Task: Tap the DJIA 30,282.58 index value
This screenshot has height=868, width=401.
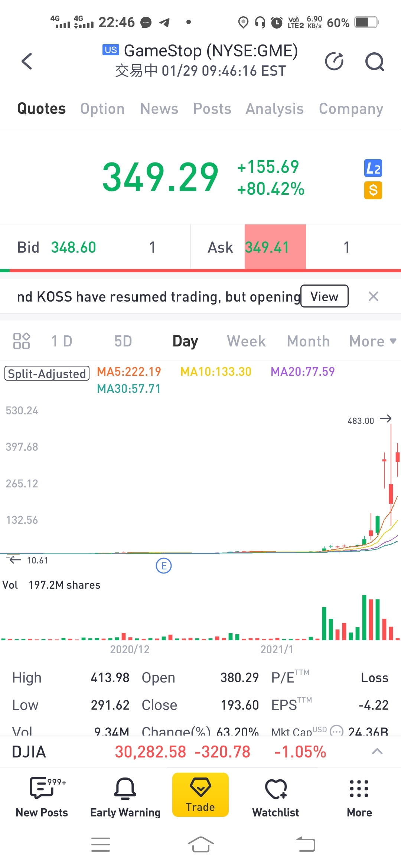Action: pos(150,752)
